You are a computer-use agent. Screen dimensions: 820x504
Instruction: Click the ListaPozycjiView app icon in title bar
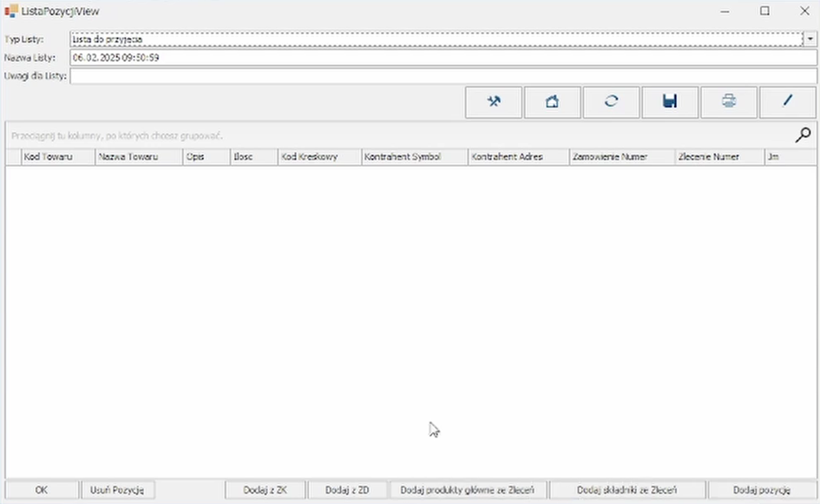click(x=11, y=10)
